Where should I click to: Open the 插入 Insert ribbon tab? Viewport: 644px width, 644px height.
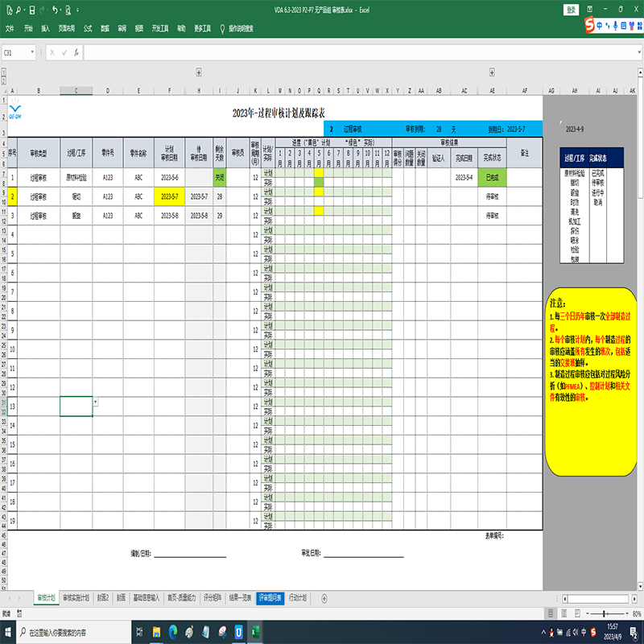[x=45, y=28]
